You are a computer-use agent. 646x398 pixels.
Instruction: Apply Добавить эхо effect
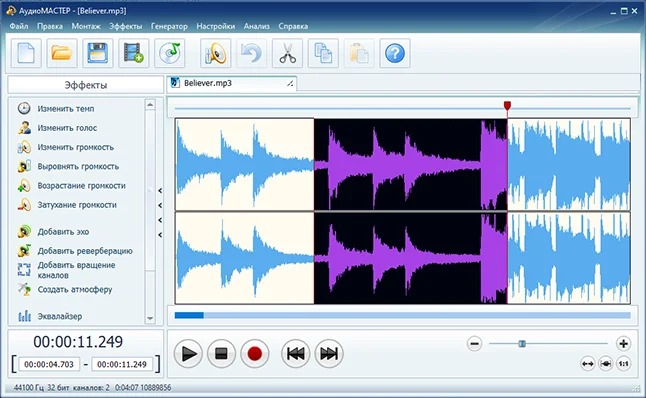(63, 232)
